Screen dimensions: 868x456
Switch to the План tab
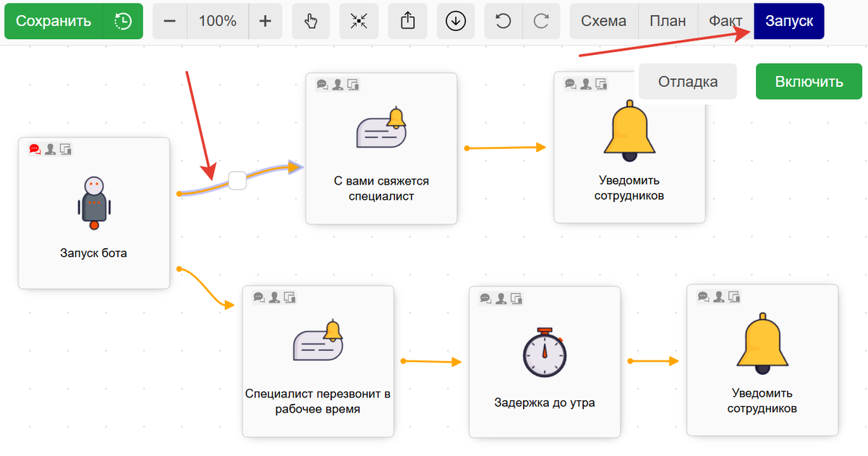tap(667, 21)
